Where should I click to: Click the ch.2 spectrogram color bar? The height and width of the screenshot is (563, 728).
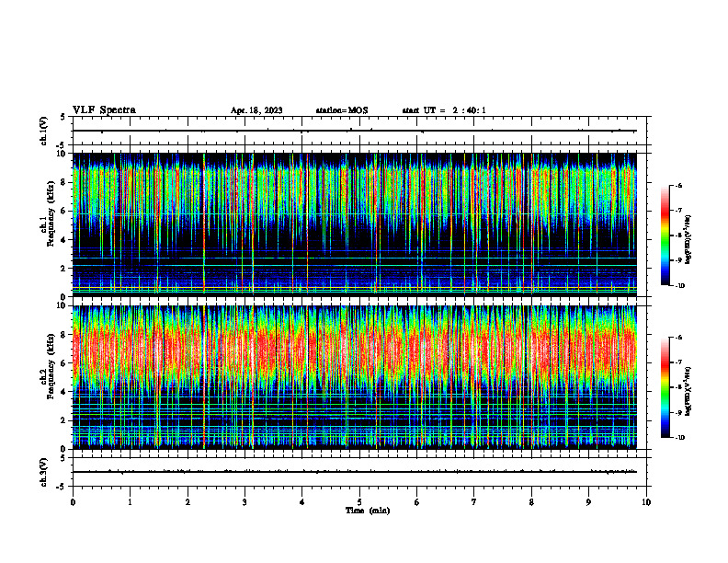click(x=665, y=387)
